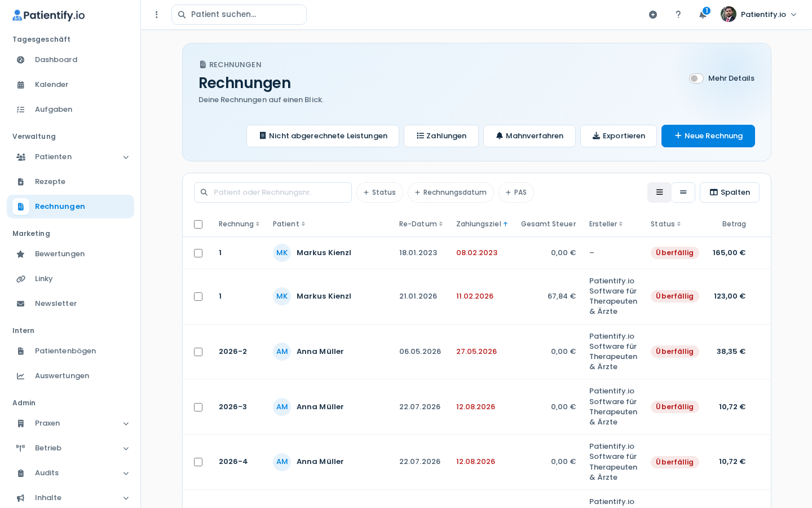Open the Aufgaben task list icon

(21, 110)
